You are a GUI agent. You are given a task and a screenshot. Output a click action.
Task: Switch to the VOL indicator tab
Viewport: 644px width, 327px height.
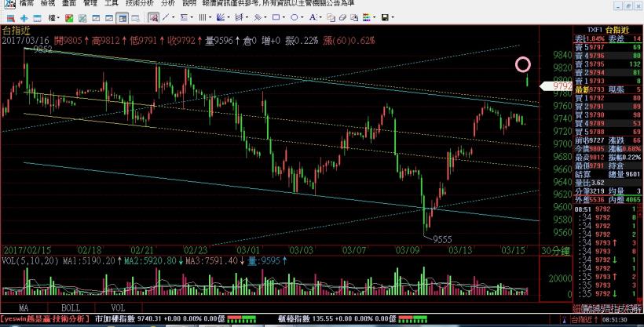pyautogui.click(x=116, y=308)
